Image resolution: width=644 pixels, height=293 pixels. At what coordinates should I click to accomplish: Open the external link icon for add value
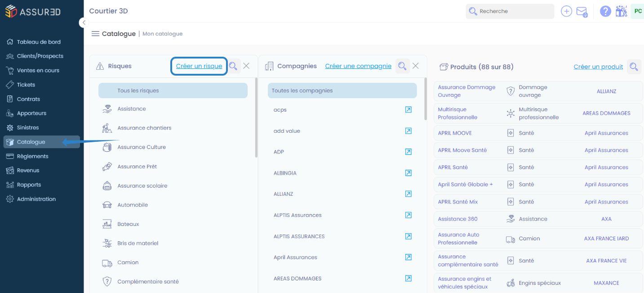point(408,131)
